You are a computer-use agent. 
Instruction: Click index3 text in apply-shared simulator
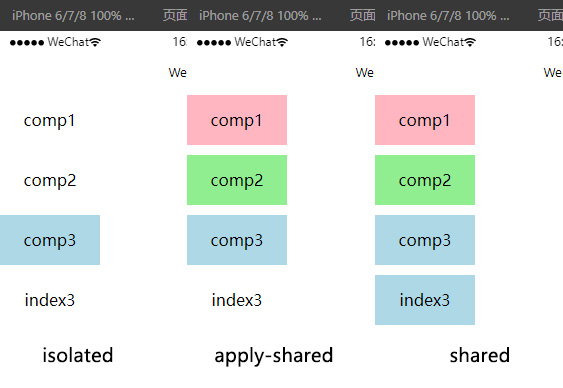pyautogui.click(x=237, y=300)
